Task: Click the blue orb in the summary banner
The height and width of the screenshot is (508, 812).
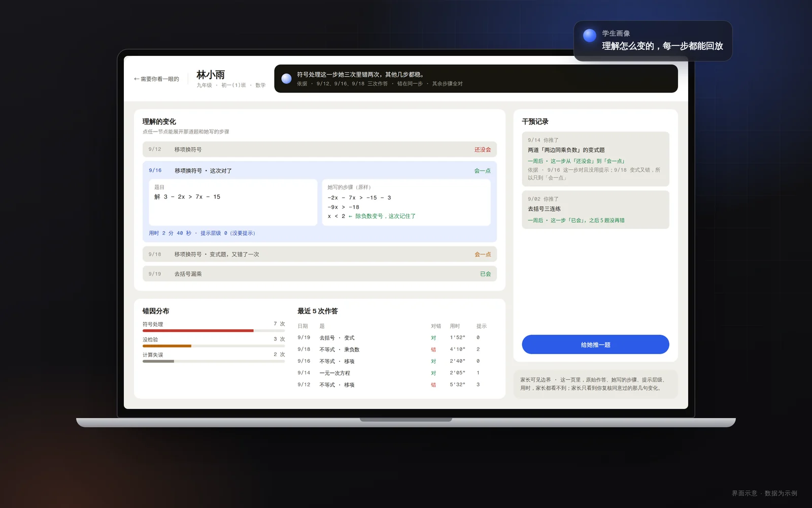Action: click(286, 79)
